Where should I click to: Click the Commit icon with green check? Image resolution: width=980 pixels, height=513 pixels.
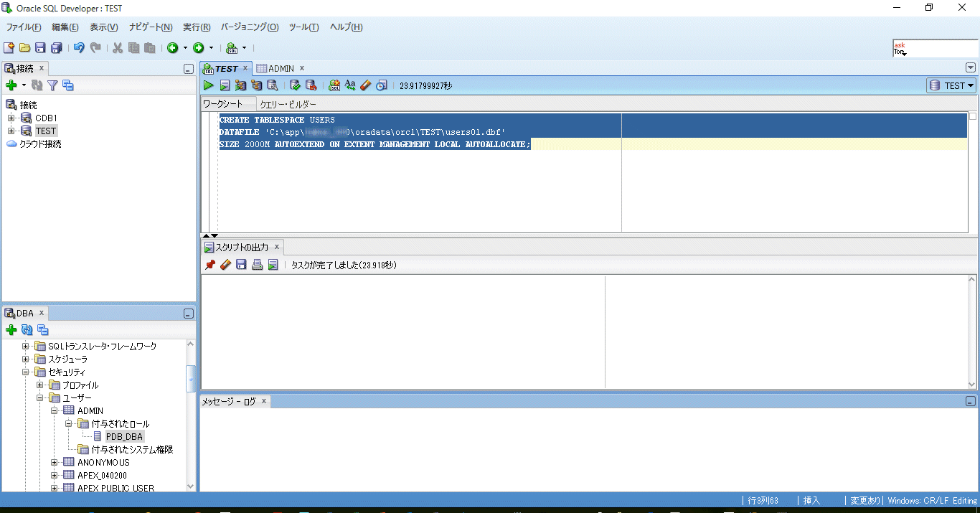pos(295,85)
